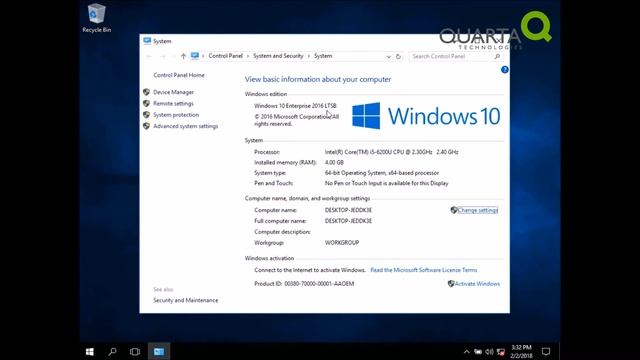The height and width of the screenshot is (360, 640).
Task: Click the shield icon beside System protection
Action: click(x=146, y=115)
